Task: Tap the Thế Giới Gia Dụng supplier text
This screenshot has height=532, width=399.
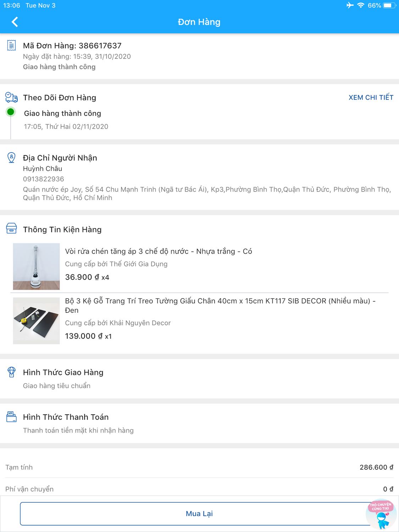Action: (x=116, y=264)
